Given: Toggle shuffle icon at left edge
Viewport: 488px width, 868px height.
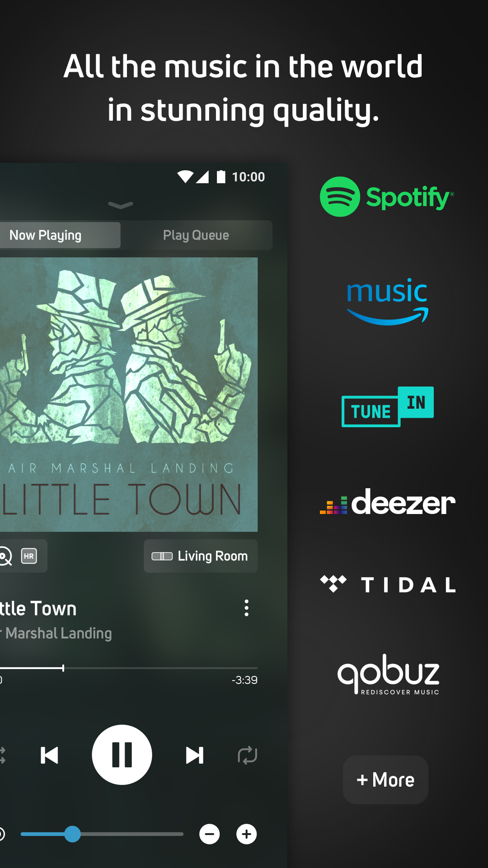Looking at the screenshot, I should [x=2, y=755].
